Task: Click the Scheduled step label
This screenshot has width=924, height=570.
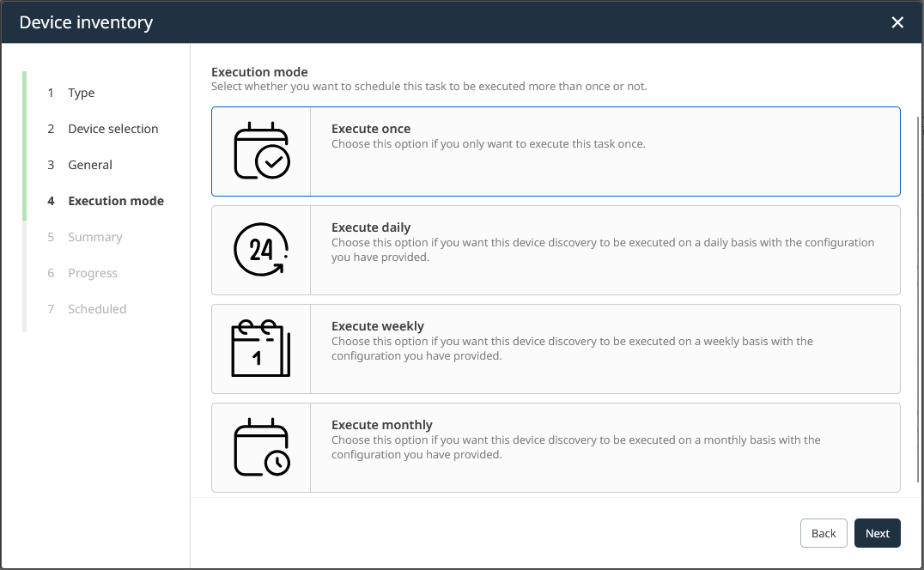Action: (x=97, y=309)
